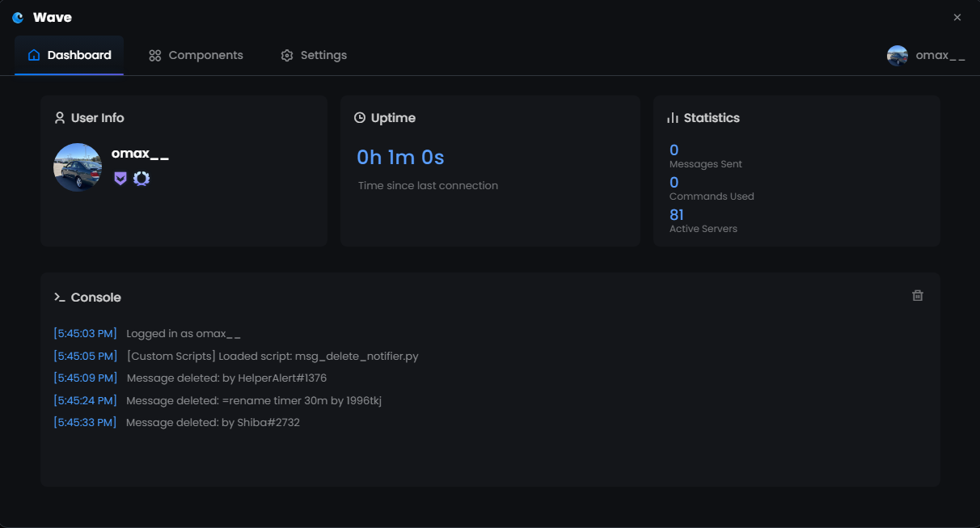Click the car avatar in User Info

click(x=78, y=167)
